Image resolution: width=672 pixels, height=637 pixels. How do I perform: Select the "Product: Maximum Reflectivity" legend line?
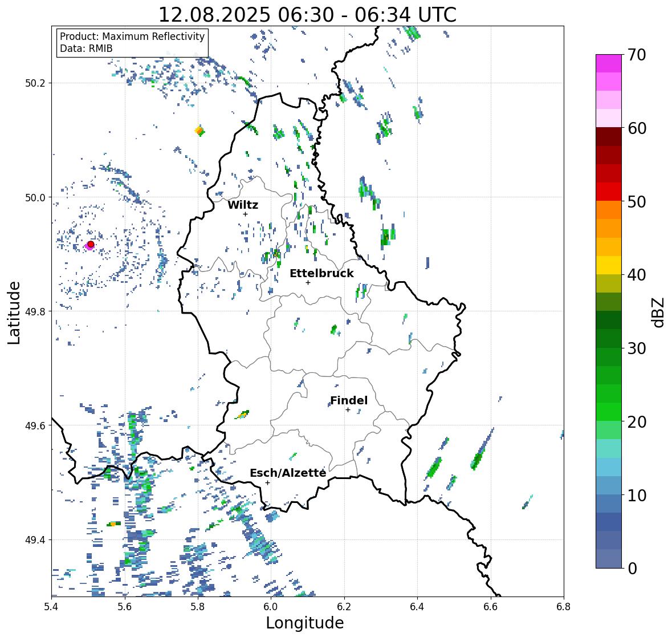(132, 36)
